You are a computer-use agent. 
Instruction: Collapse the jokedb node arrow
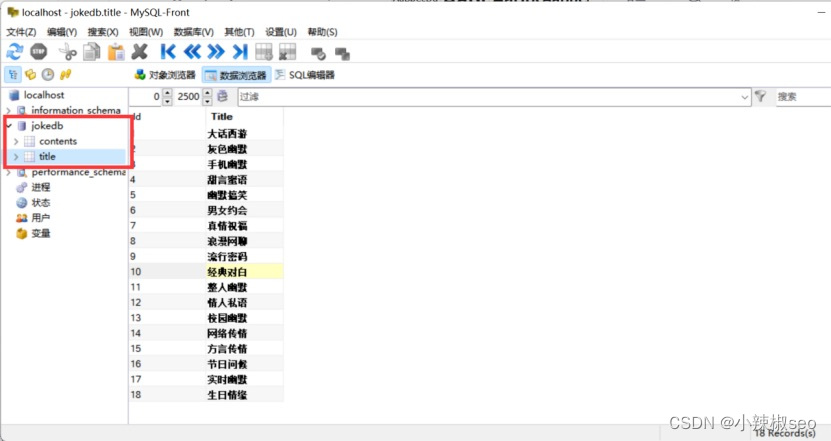tap(8, 126)
